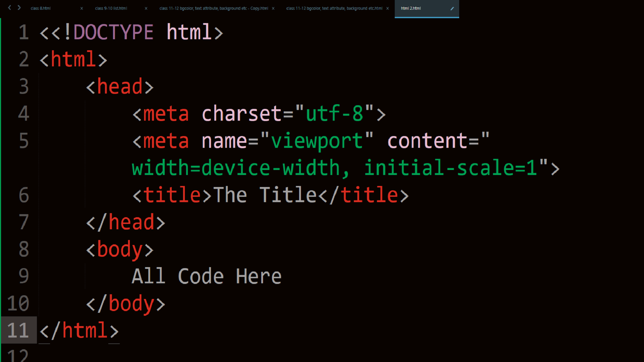Select the html 2.html tab
The height and width of the screenshot is (362, 644).
(x=411, y=8)
